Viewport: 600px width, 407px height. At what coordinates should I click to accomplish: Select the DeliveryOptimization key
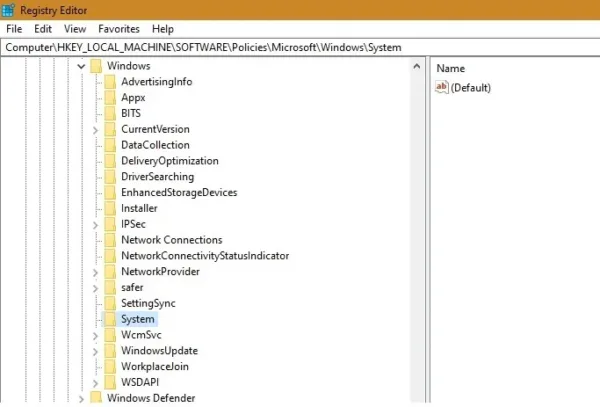(170, 161)
